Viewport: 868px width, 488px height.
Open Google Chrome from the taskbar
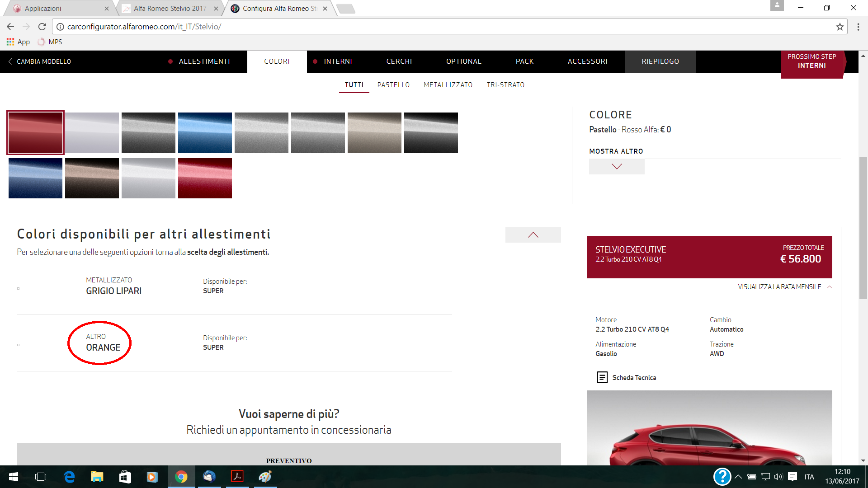pyautogui.click(x=181, y=477)
